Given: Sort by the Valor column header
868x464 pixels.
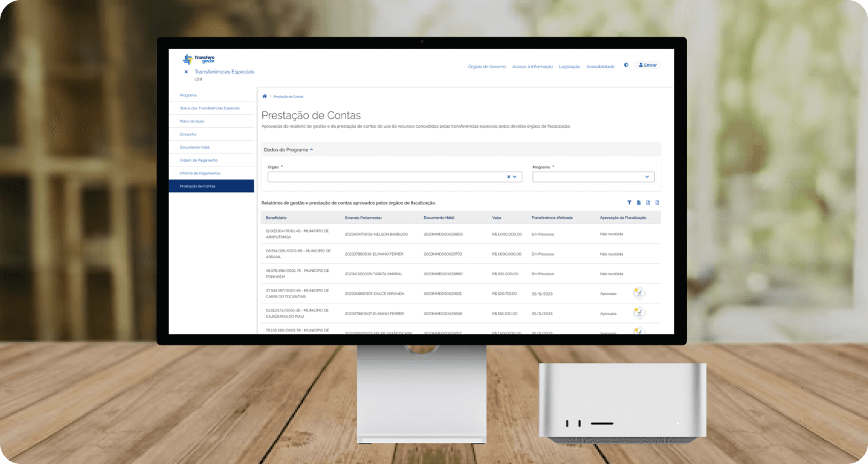Looking at the screenshot, I should point(496,218).
